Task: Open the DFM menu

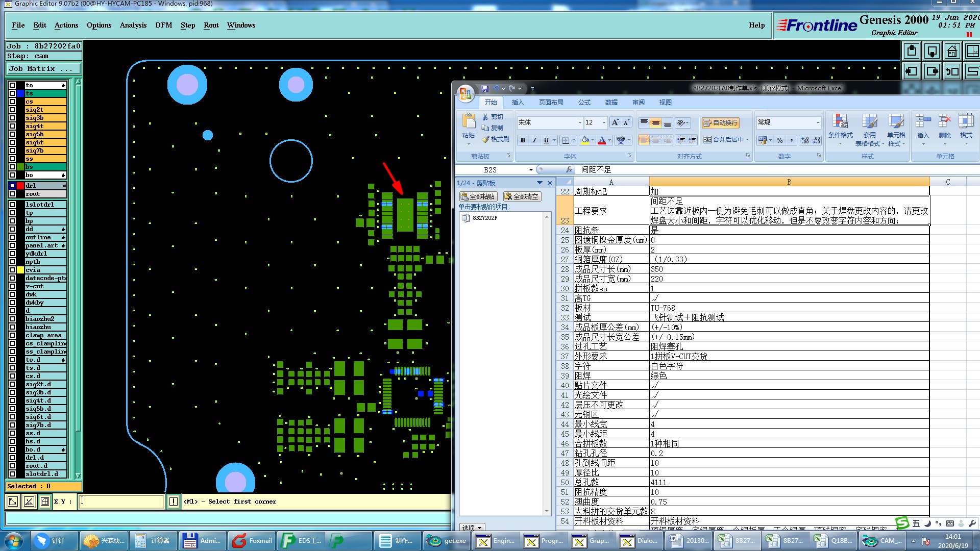Action: [x=163, y=25]
